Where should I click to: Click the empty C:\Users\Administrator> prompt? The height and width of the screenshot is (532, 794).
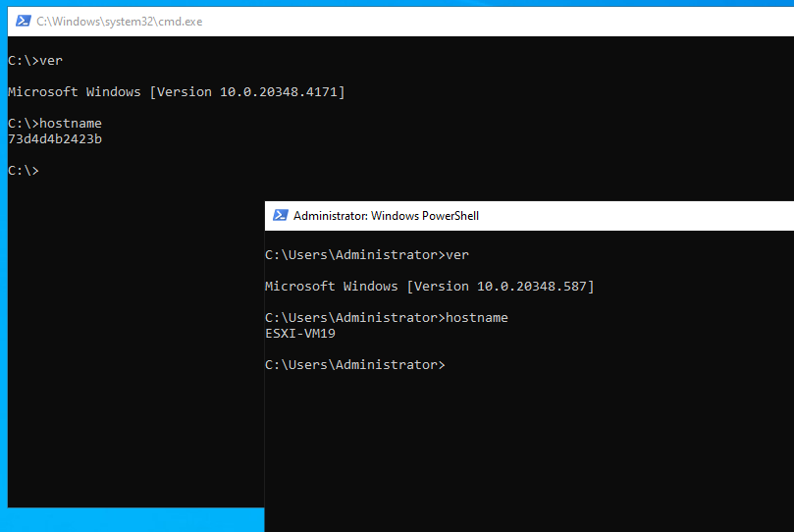pos(354,365)
